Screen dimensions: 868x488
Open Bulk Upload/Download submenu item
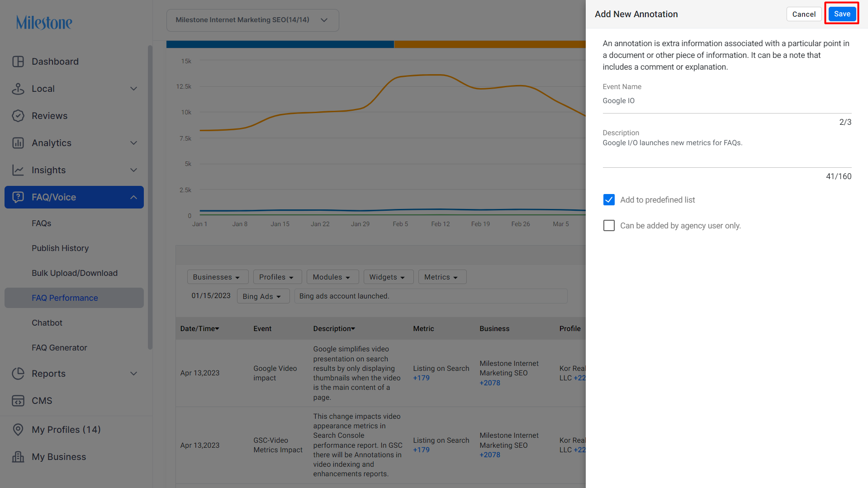(75, 273)
